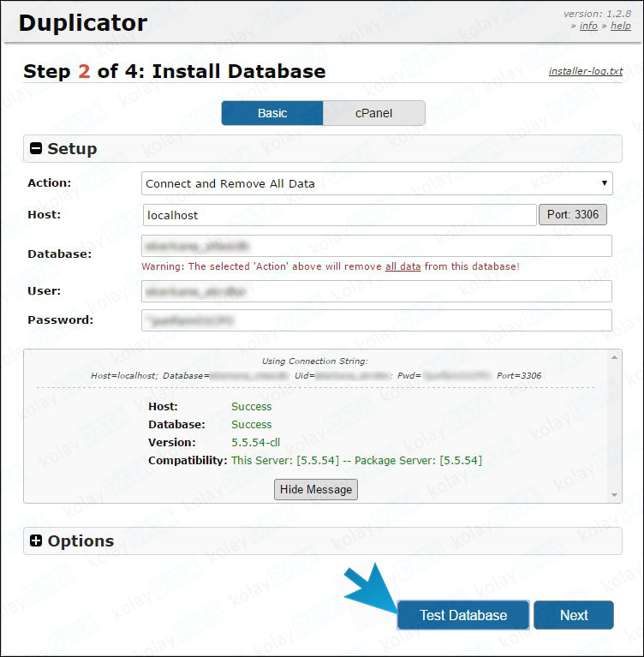
Task: Open the Action dropdown menu
Action: [377, 183]
